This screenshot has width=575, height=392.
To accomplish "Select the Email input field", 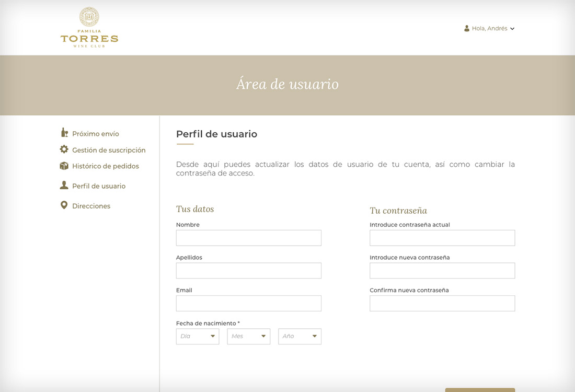I will pos(248,303).
